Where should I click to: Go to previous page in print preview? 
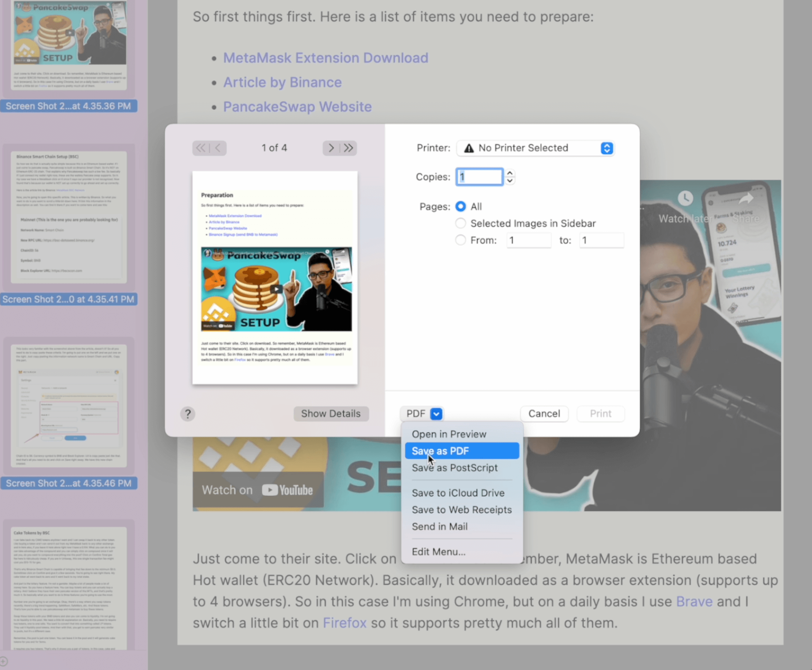[x=218, y=148]
